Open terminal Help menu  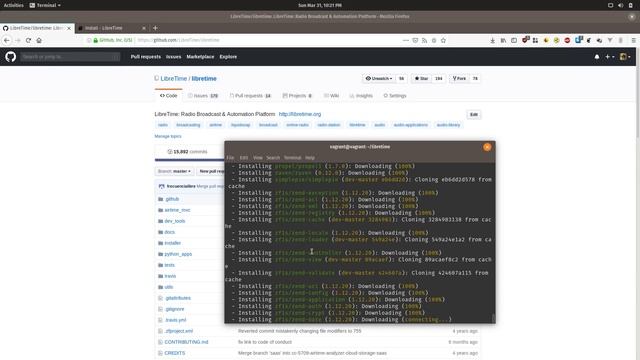310,158
